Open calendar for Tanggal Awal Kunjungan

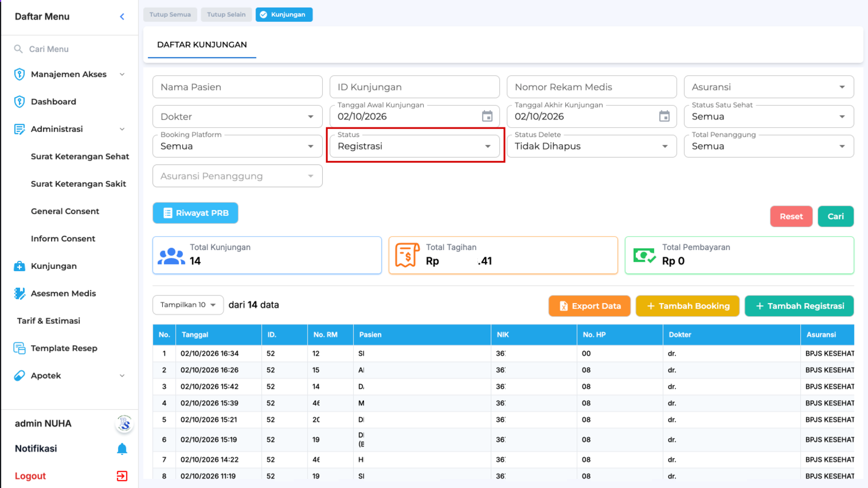click(x=487, y=116)
